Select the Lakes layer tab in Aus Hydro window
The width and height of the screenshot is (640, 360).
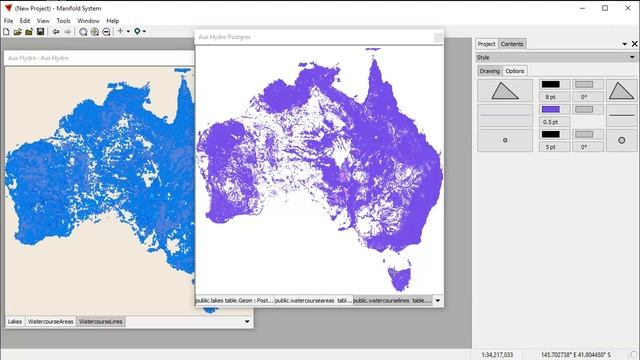click(x=15, y=322)
